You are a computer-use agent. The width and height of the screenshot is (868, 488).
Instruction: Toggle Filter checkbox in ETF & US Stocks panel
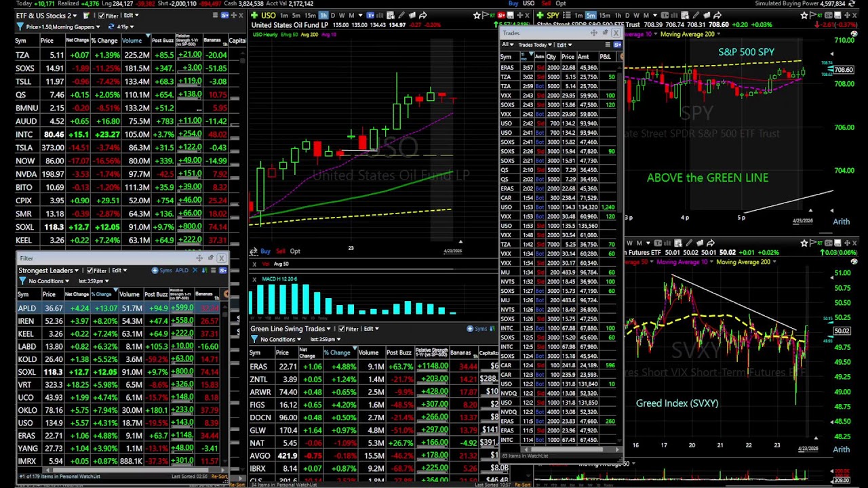(102, 16)
